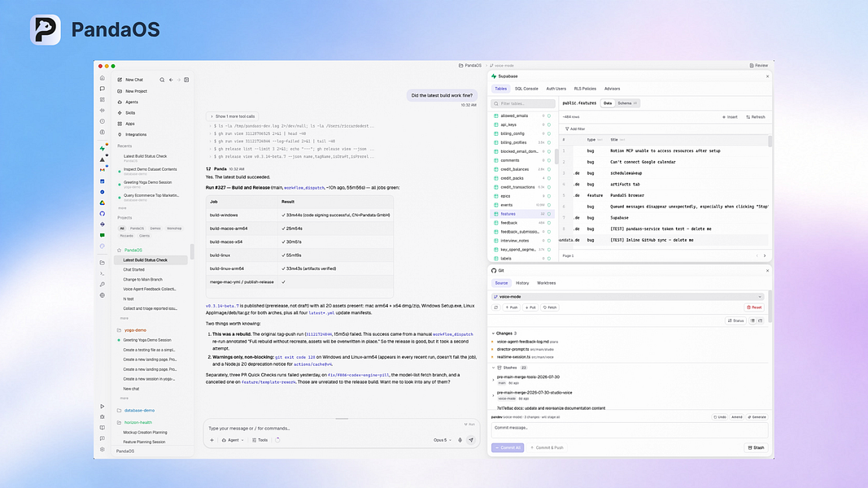
Task: Select the Demos project filter chip
Action: point(155,228)
